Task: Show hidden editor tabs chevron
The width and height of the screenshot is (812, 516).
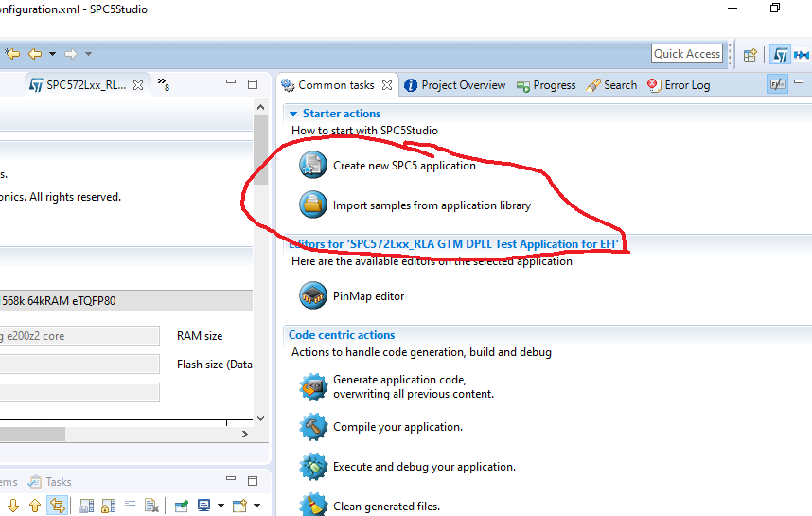Action: click(164, 84)
